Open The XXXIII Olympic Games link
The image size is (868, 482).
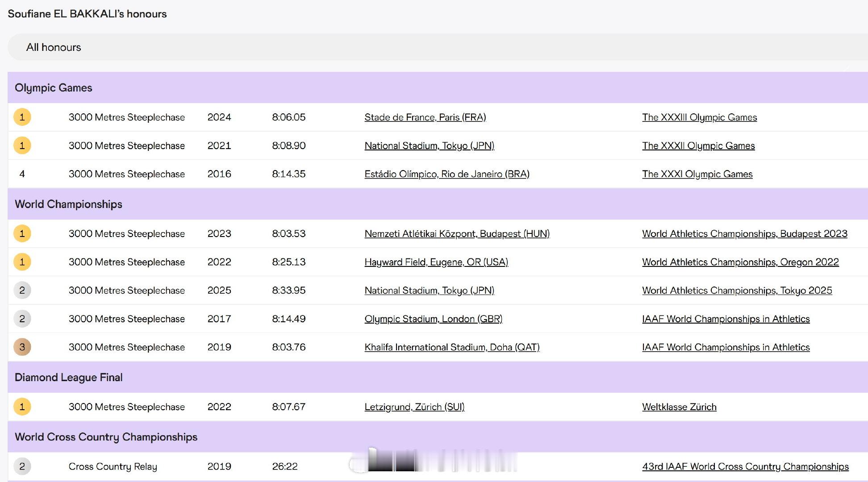(x=699, y=117)
